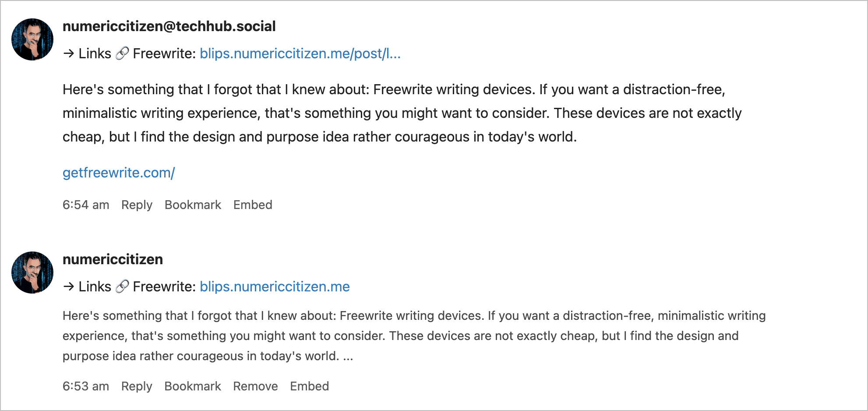This screenshot has height=411, width=868.
Task: Click the chain link emoji in the first post
Action: 122,53
